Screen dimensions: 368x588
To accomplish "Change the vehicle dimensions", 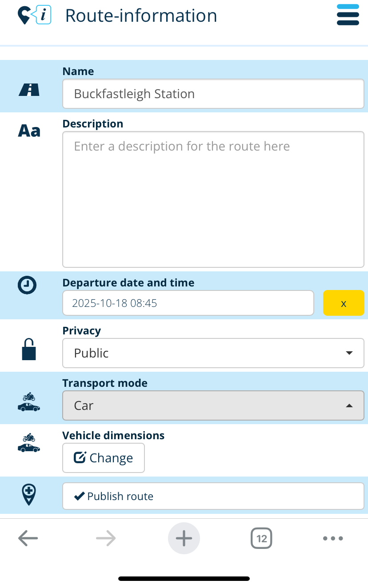I will point(104,458).
